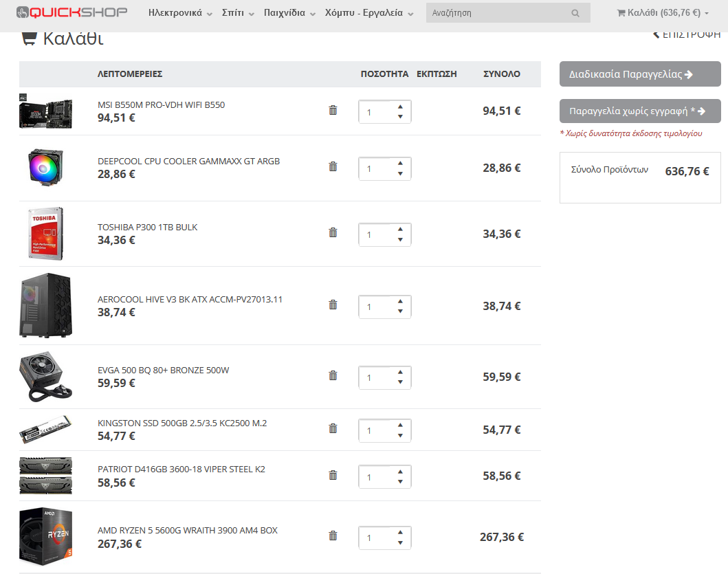Click EVGA power supply thumbnail

[x=45, y=377]
